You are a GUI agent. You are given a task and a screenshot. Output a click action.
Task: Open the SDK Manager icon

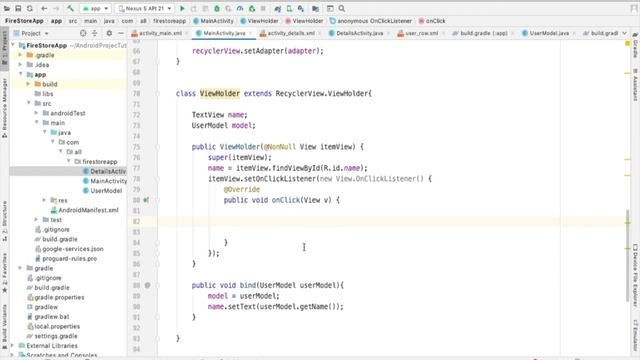(301, 8)
